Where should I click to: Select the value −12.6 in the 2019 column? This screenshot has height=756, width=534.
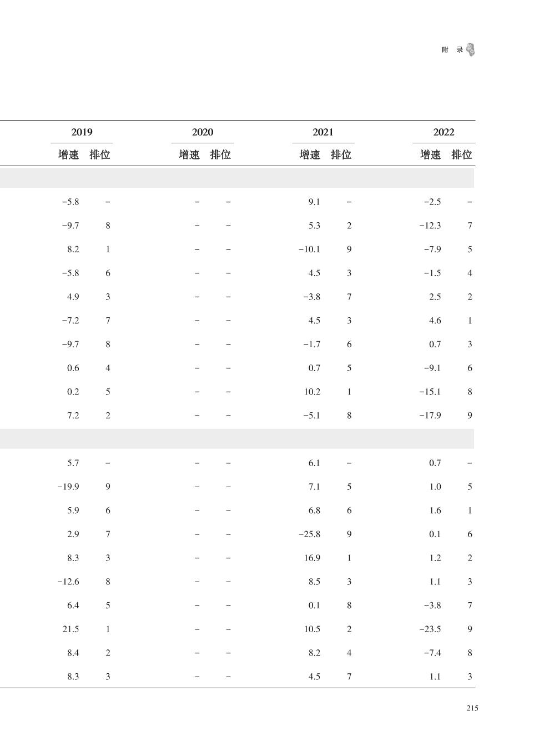[x=68, y=582]
